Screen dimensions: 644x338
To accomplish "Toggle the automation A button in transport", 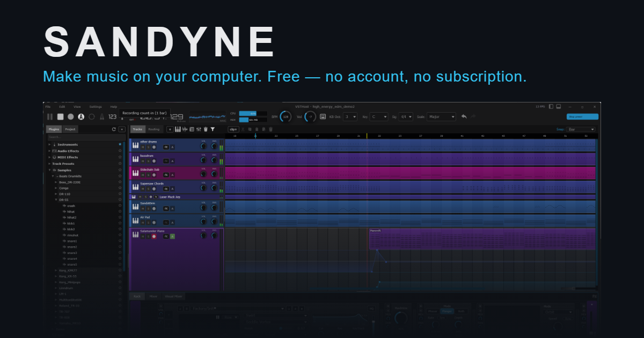I will [x=81, y=116].
